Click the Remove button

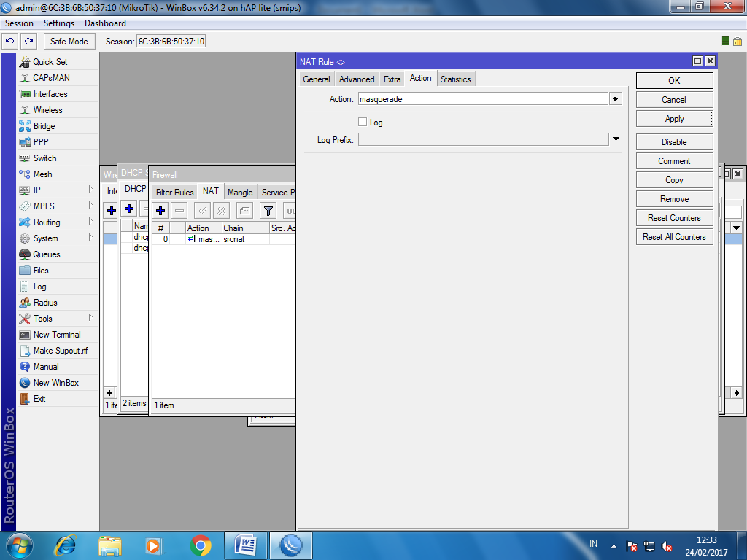pyautogui.click(x=674, y=199)
